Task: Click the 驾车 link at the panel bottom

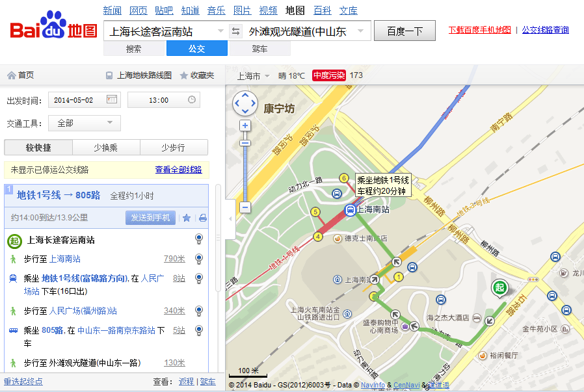Action: point(208,382)
